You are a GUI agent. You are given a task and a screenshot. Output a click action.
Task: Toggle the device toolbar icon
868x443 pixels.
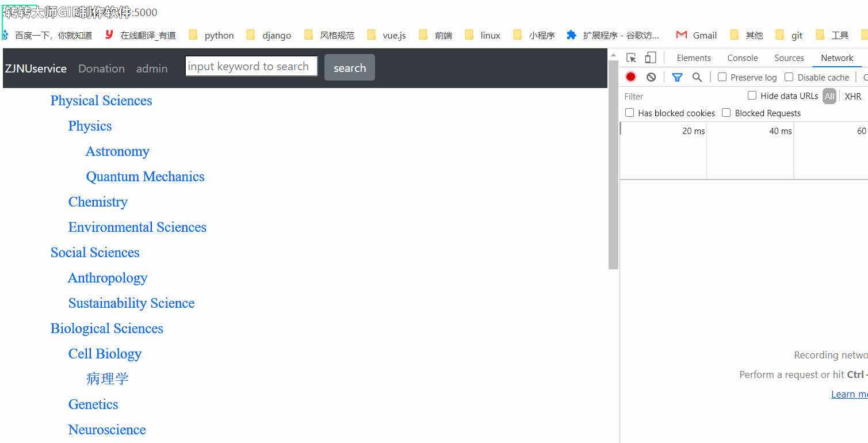click(x=651, y=58)
